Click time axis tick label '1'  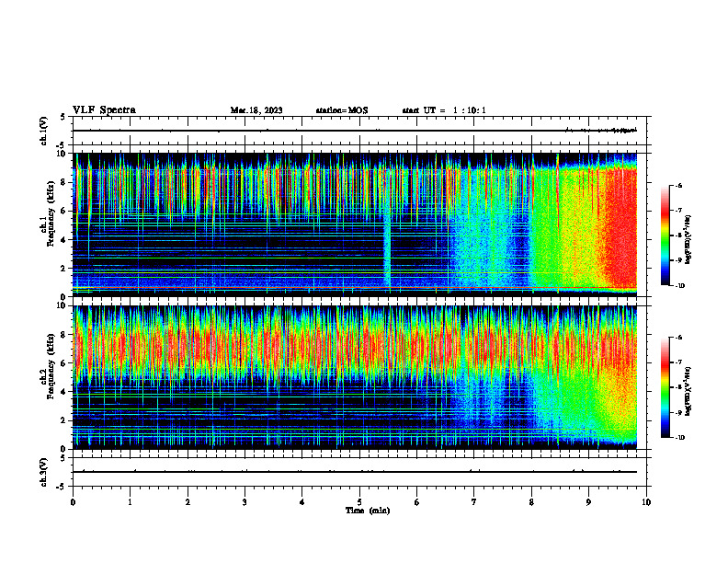point(130,502)
